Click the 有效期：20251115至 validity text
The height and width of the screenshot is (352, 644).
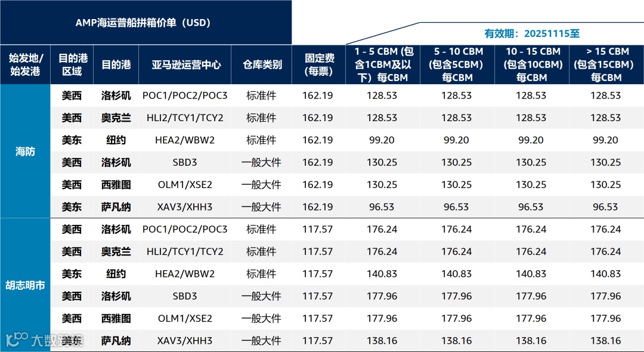532,33
